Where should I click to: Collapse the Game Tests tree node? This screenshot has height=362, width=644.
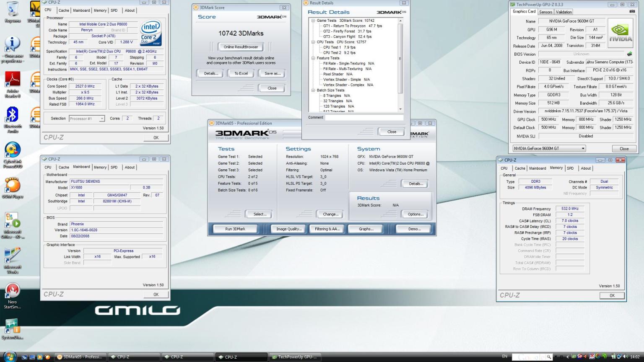(x=313, y=21)
